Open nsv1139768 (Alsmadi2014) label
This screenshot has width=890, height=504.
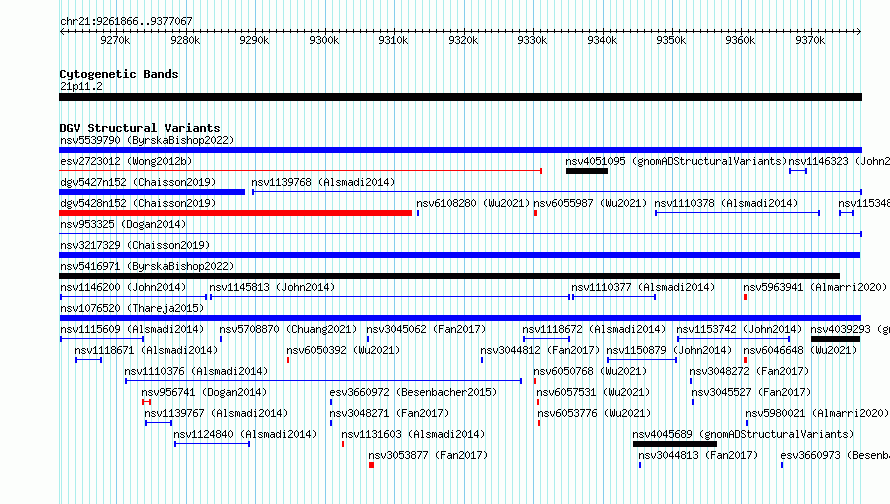(323, 182)
